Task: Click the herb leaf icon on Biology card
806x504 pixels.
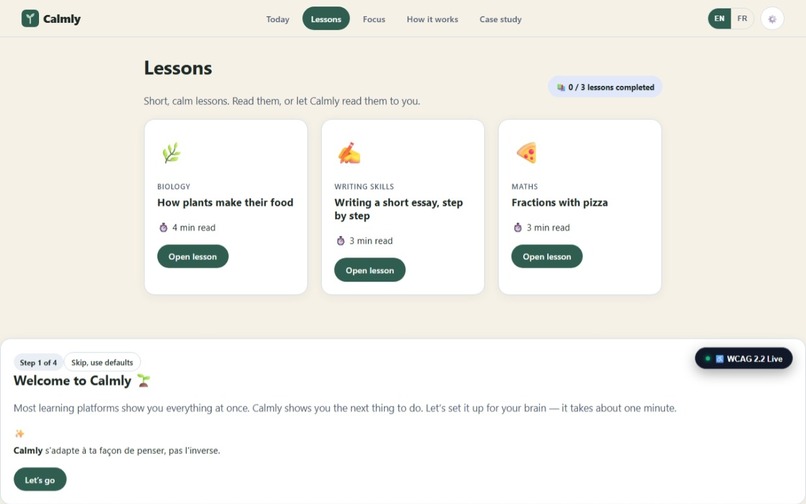Action: point(171,153)
